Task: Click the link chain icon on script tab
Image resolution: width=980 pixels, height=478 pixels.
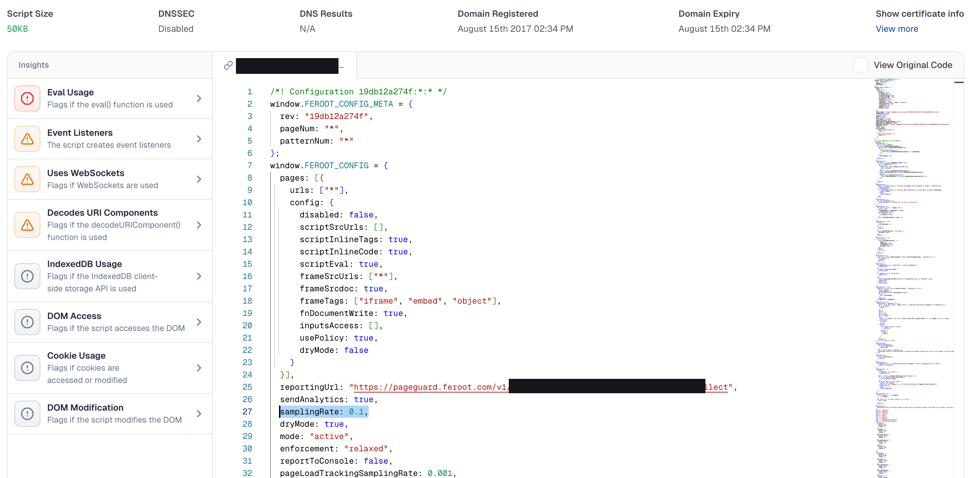Action: 228,65
